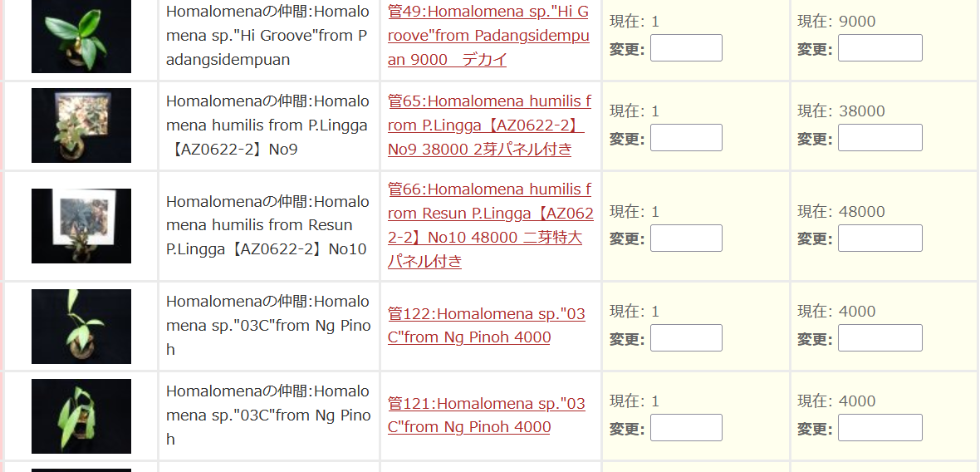The height and width of the screenshot is (472, 980).
Task: Focus price change field for 9000 item
Action: click(x=880, y=48)
